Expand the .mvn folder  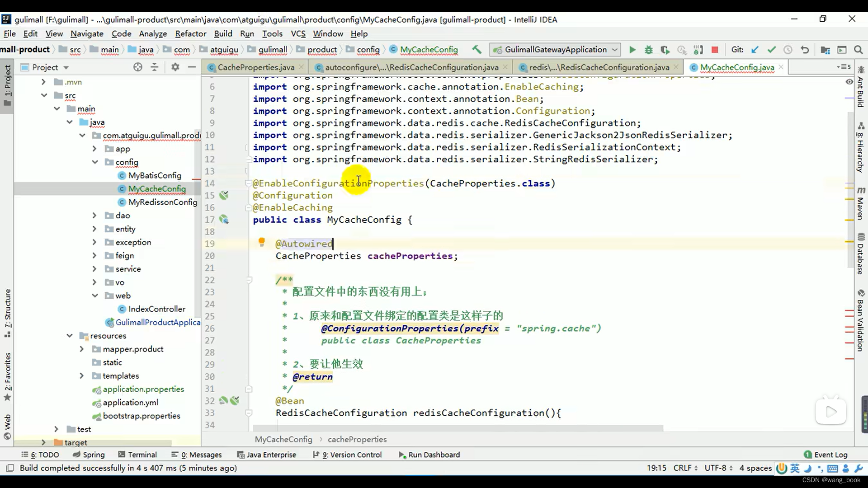43,82
